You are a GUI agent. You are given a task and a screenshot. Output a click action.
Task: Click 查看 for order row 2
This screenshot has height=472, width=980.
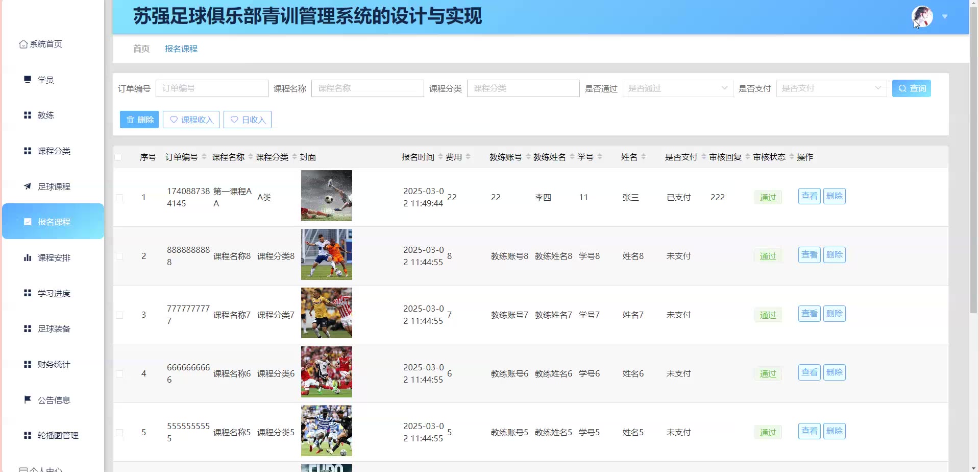click(809, 255)
